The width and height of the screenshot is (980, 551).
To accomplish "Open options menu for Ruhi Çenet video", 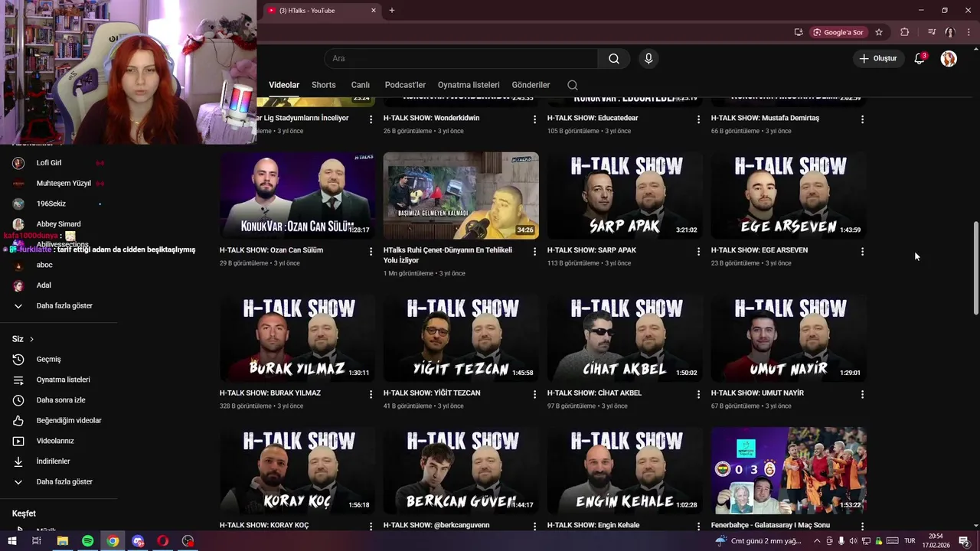I will pos(534,251).
